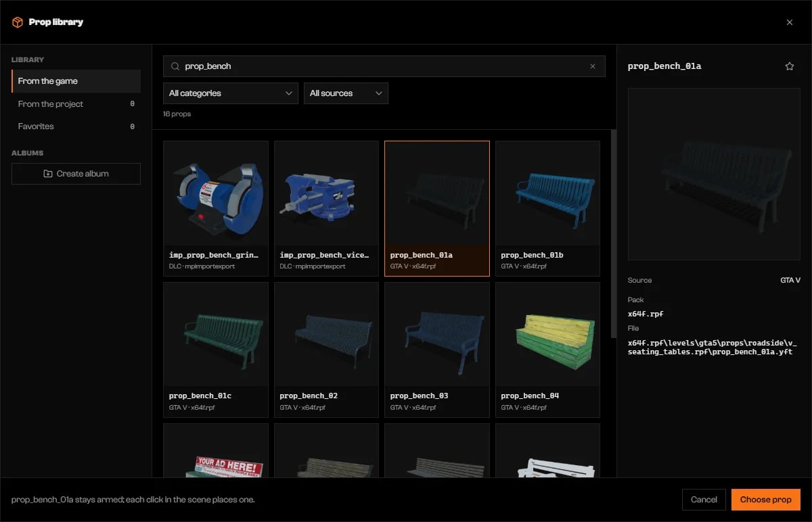Click the Prop library box icon
Screen dimensions: 812x522
[x=18, y=22]
